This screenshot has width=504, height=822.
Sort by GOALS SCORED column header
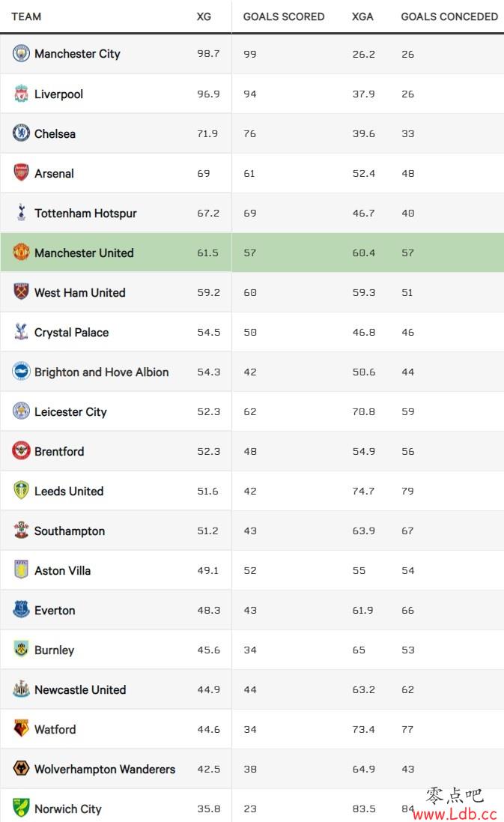[283, 16]
